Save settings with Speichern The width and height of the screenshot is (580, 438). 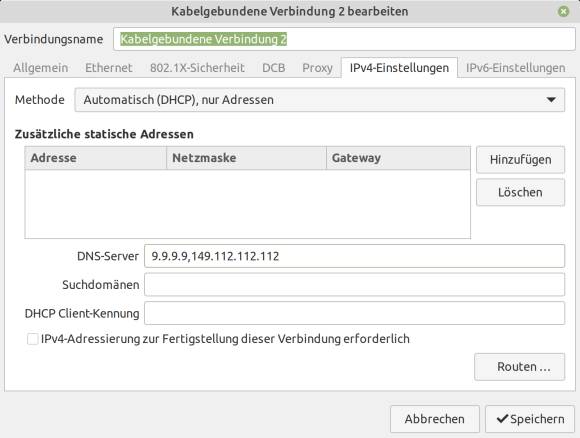click(x=530, y=419)
